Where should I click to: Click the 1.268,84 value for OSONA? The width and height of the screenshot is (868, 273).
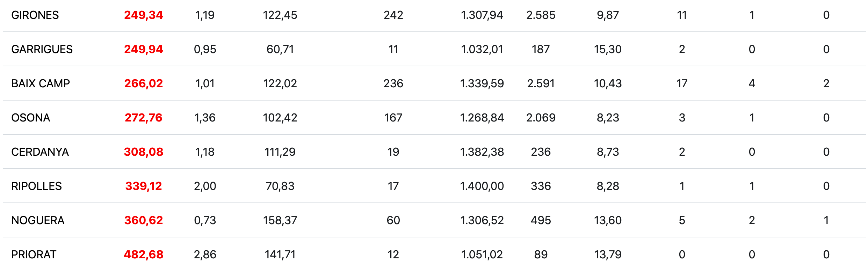coord(482,118)
